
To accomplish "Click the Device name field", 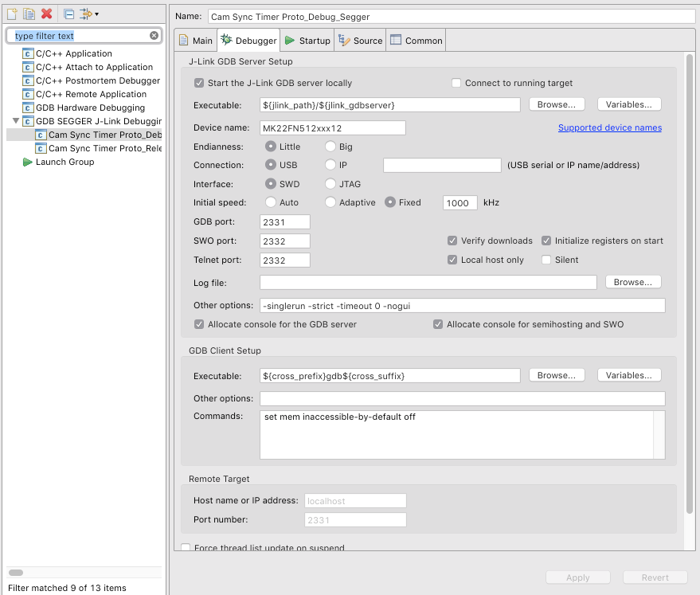I will tap(333, 128).
